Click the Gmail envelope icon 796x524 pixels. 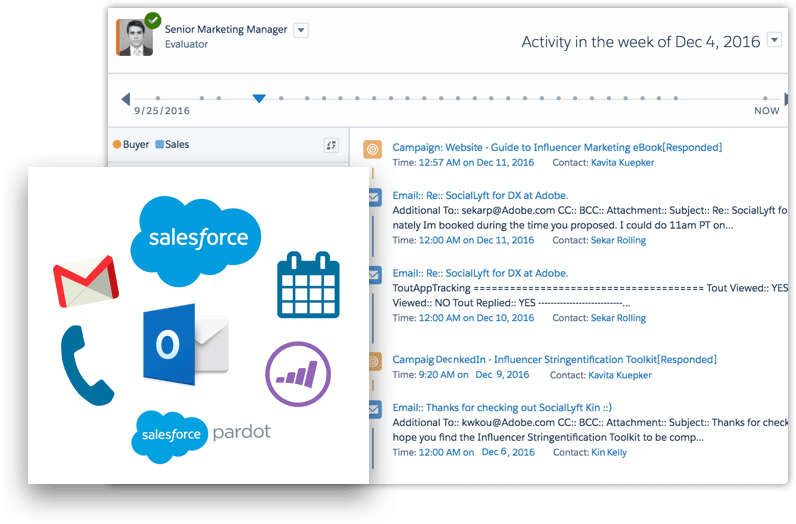[x=86, y=281]
